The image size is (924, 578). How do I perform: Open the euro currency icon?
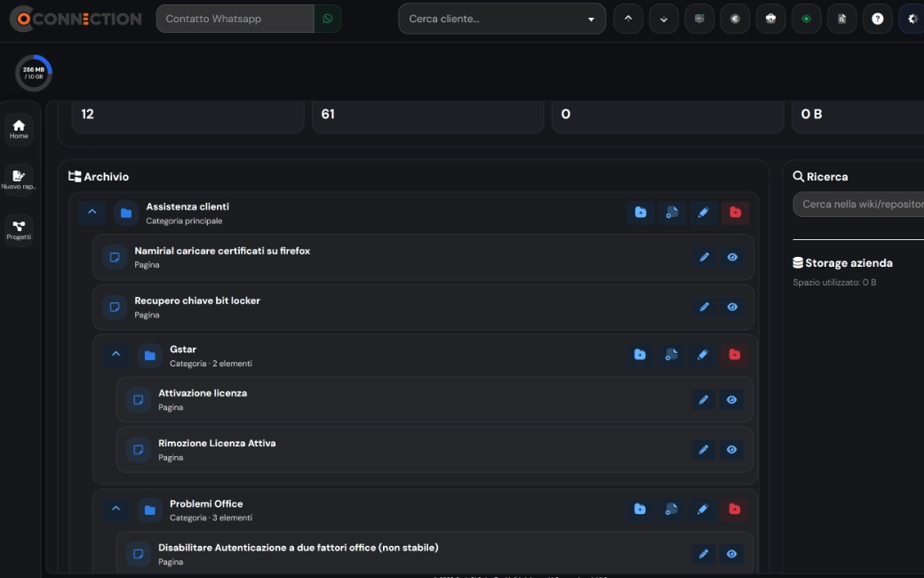tap(735, 19)
